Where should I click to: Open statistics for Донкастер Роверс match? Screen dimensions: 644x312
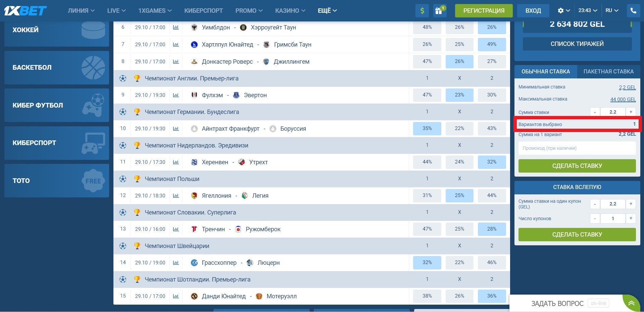[x=176, y=62]
